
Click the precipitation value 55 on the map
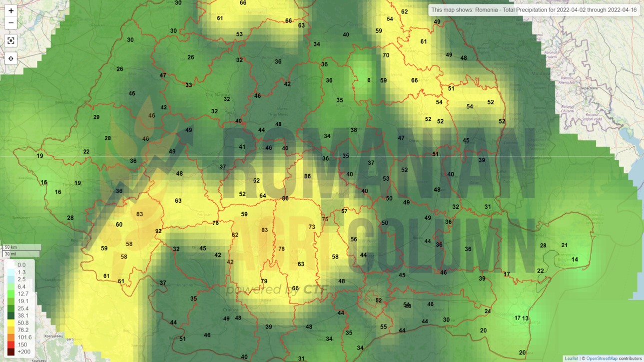pos(383,327)
